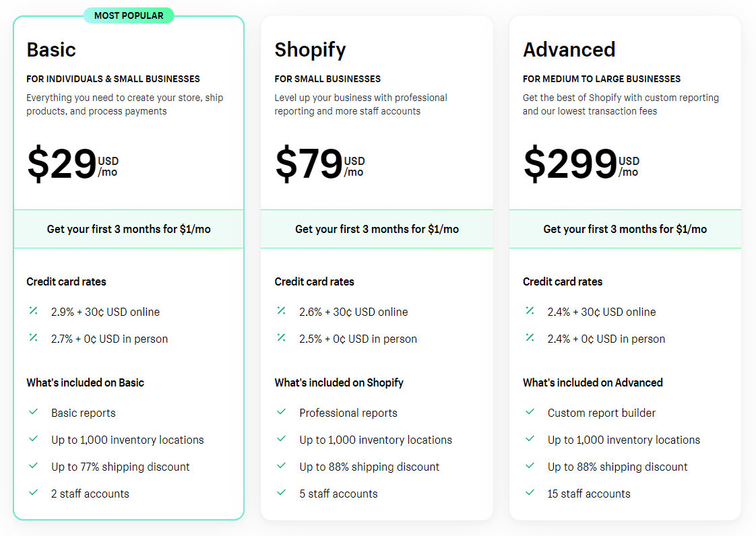Click the $299 USD/mo price

tap(581, 164)
